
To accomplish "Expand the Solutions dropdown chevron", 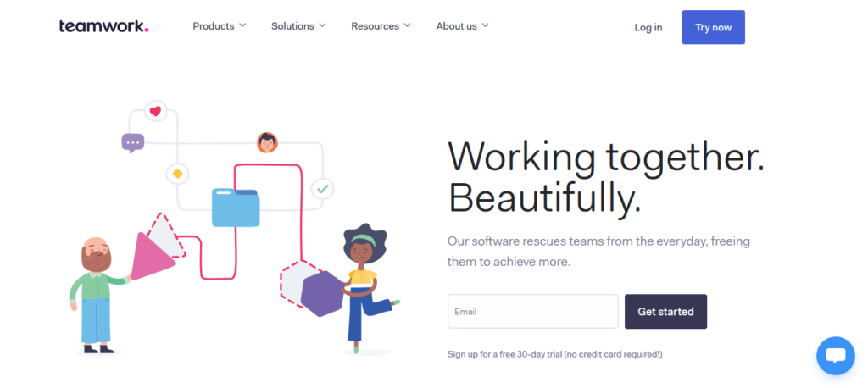I will (322, 25).
